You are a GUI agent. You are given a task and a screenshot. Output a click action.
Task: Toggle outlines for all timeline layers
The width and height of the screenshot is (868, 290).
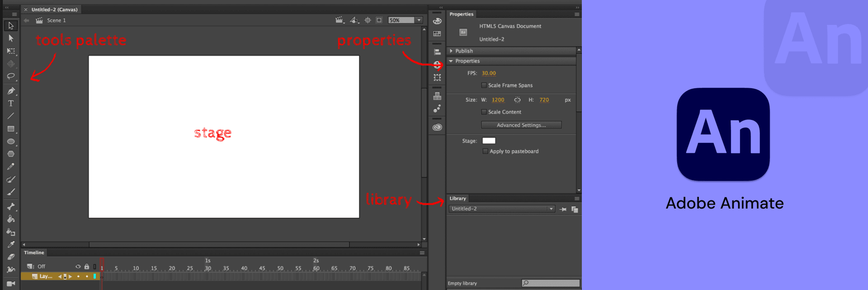click(94, 266)
